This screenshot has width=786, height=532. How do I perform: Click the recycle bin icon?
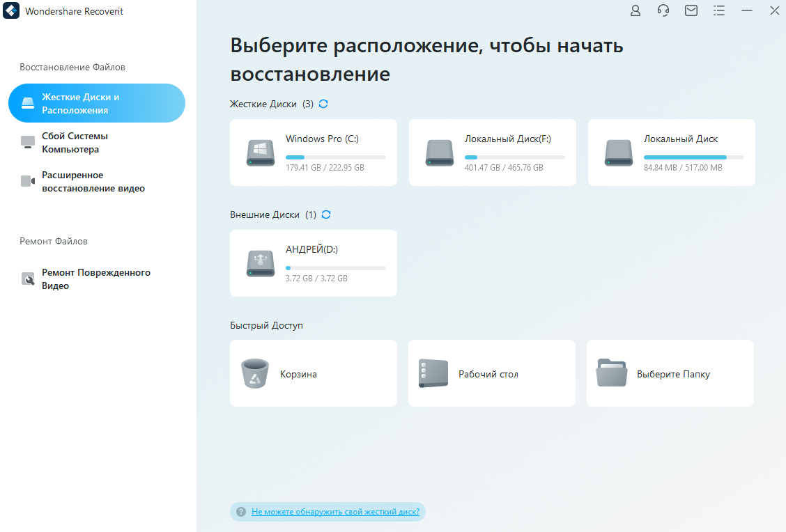click(x=255, y=373)
